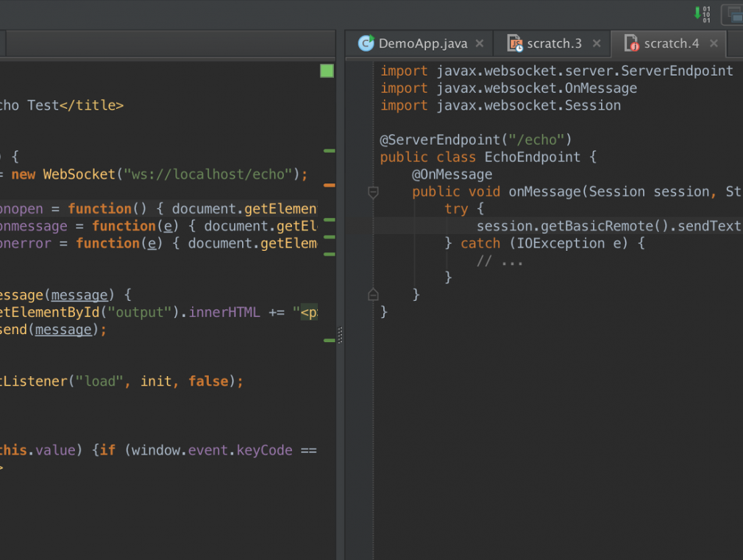Screen dimensions: 743x560
Task: Switch to the scratch.3 tab
Action: [x=552, y=43]
